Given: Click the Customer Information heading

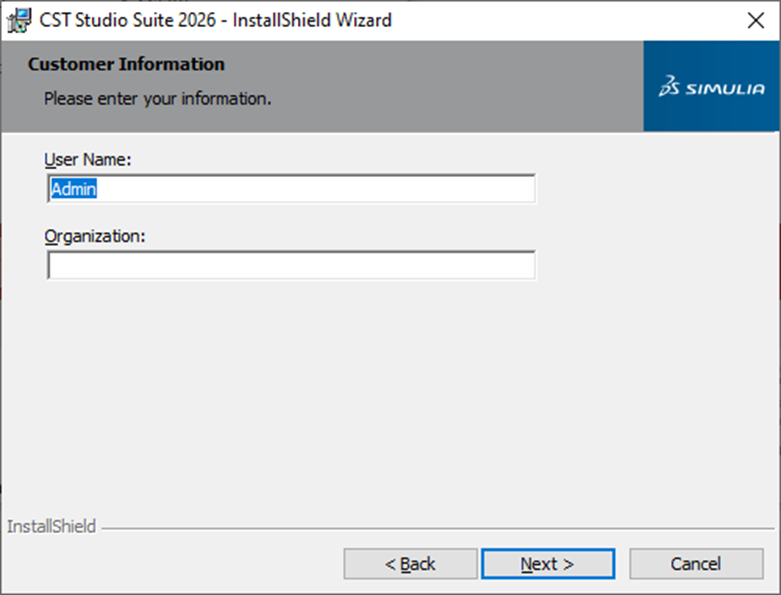Looking at the screenshot, I should click(126, 65).
